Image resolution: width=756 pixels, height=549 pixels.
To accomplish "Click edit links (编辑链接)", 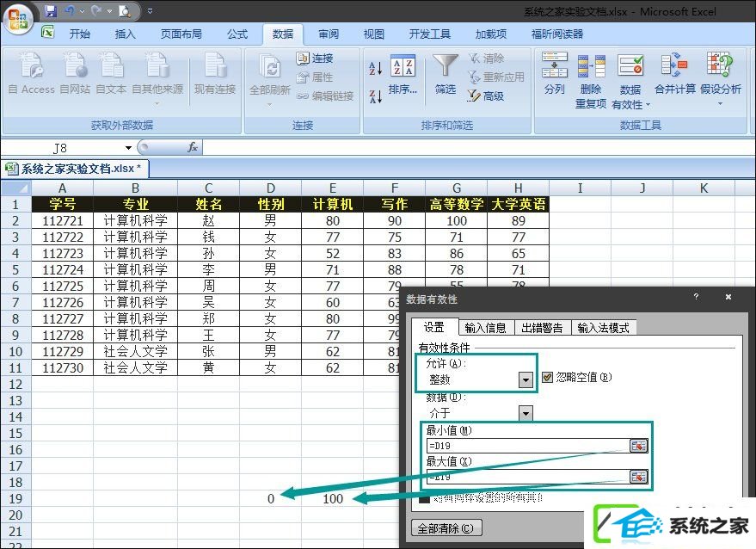I will [x=324, y=96].
